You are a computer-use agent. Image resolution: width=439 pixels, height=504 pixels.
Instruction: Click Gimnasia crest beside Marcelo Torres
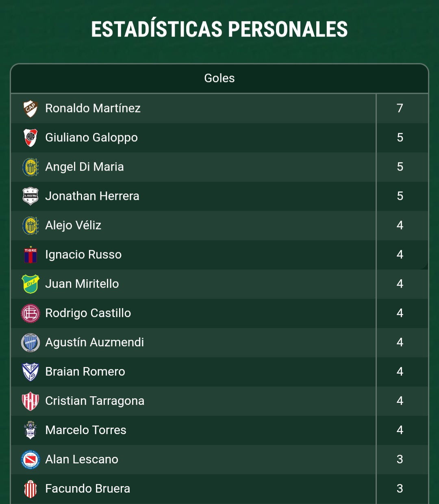[x=30, y=430]
